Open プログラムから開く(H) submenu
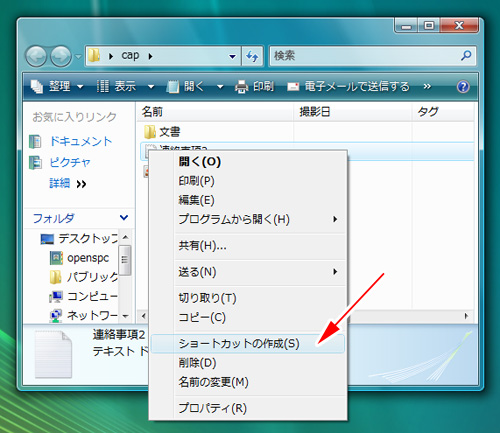The height and width of the screenshot is (433, 500). (247, 219)
